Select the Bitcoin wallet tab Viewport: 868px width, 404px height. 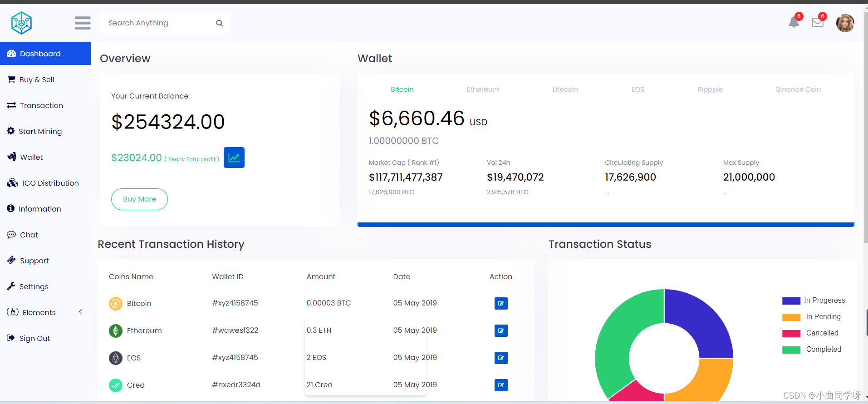click(x=402, y=89)
